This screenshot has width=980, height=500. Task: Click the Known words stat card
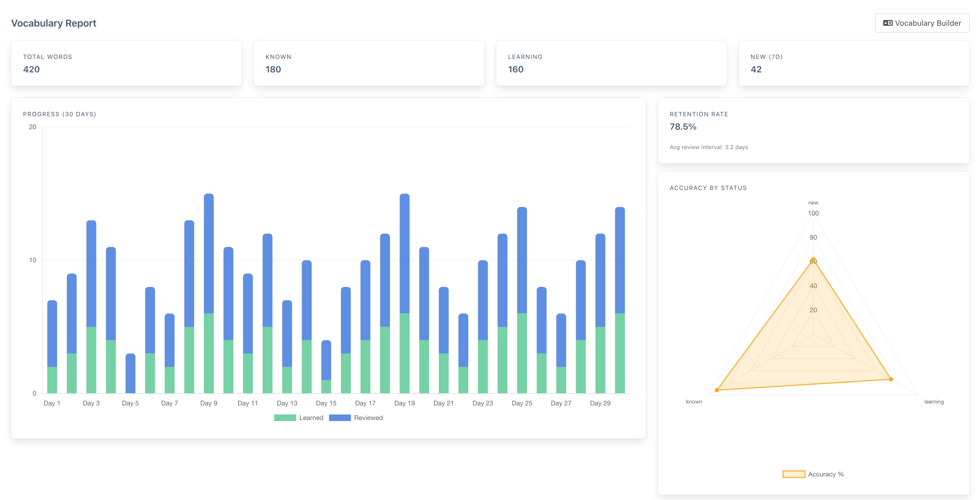369,63
